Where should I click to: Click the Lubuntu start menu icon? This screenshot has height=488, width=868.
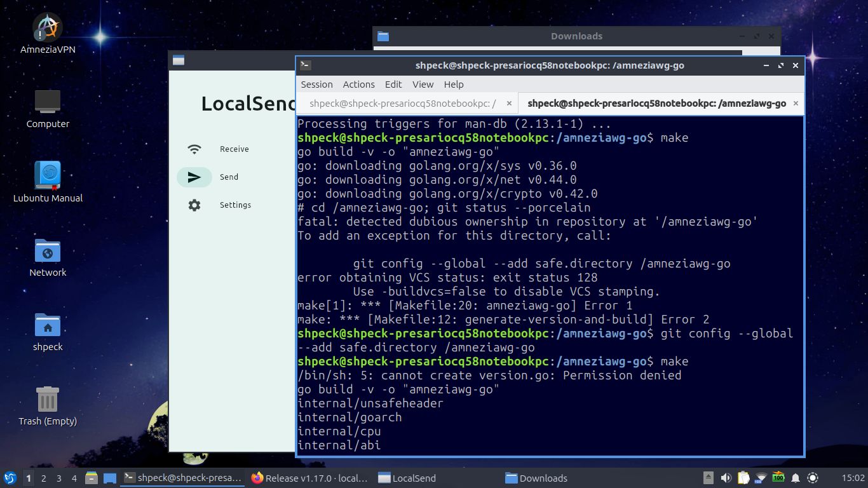[10, 478]
